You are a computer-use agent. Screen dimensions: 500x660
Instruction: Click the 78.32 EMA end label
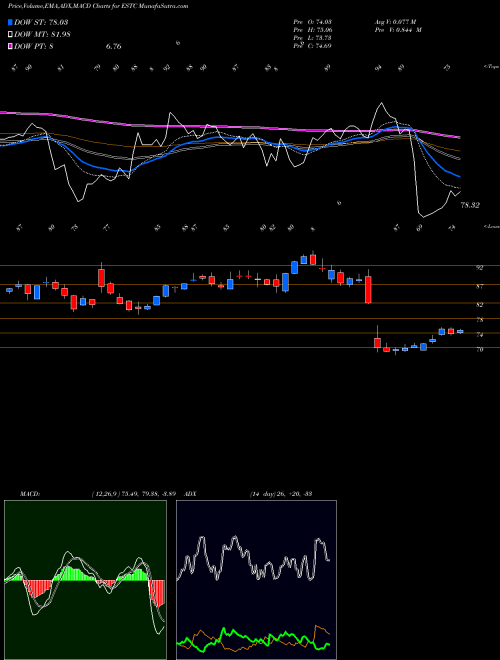tap(470, 205)
